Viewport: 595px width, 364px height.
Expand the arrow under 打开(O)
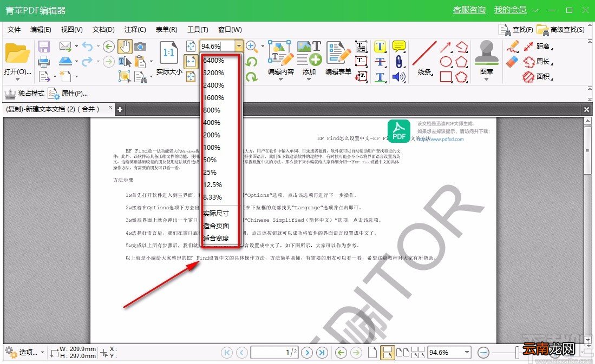coord(17,80)
